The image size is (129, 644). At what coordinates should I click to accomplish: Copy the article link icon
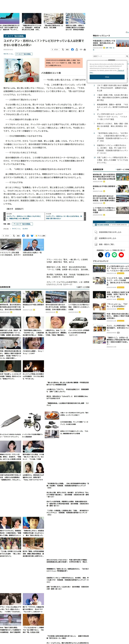(81, 49)
